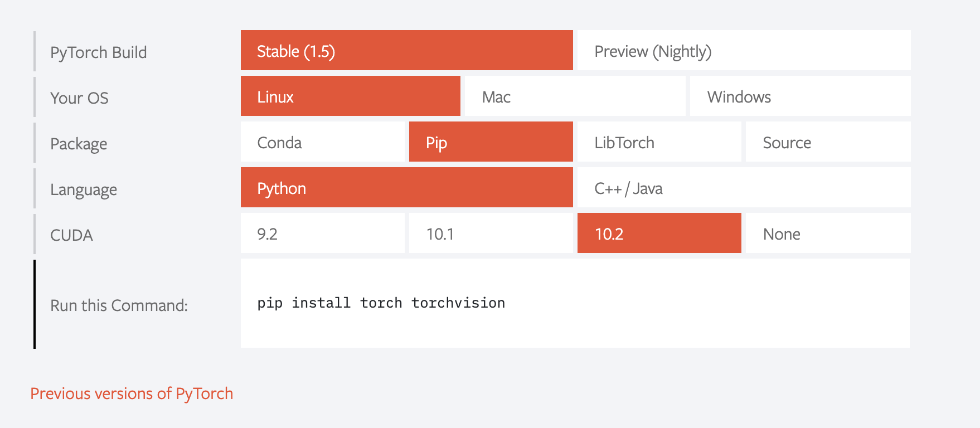Select CUDA version 9.2
Viewport: 980px width, 428px height.
[322, 233]
